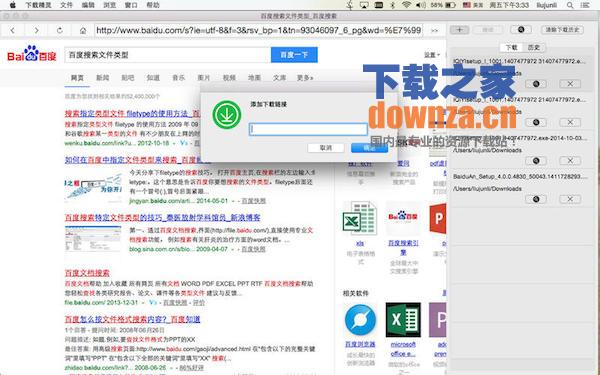This screenshot has width=600, height=375.
Task: Open the 窗口 menu
Action: tap(131, 5)
